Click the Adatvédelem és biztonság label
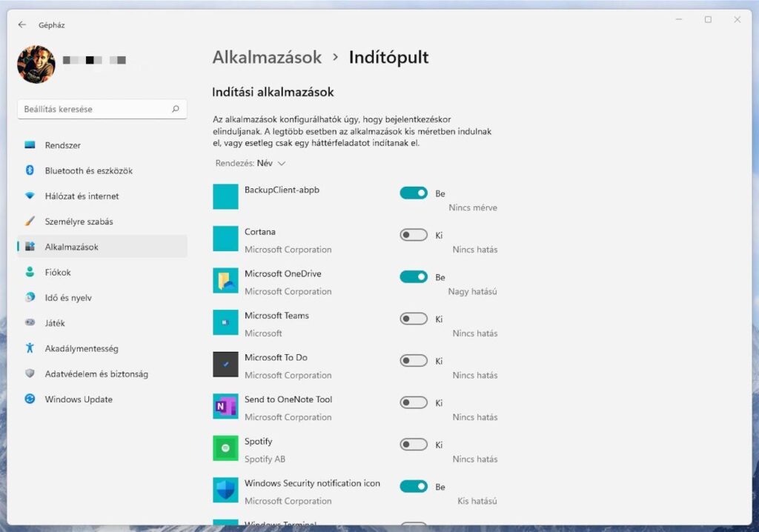Image resolution: width=759 pixels, height=532 pixels. click(x=96, y=373)
